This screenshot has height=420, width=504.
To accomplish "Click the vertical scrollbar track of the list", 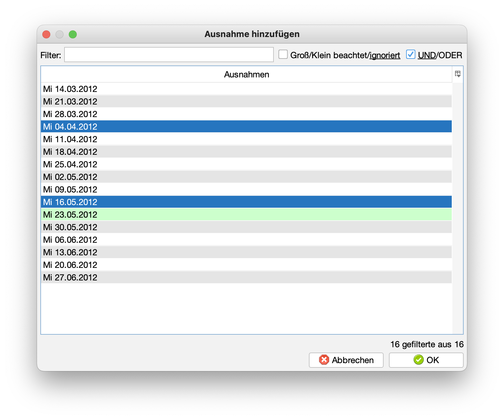I will [x=458, y=208].
